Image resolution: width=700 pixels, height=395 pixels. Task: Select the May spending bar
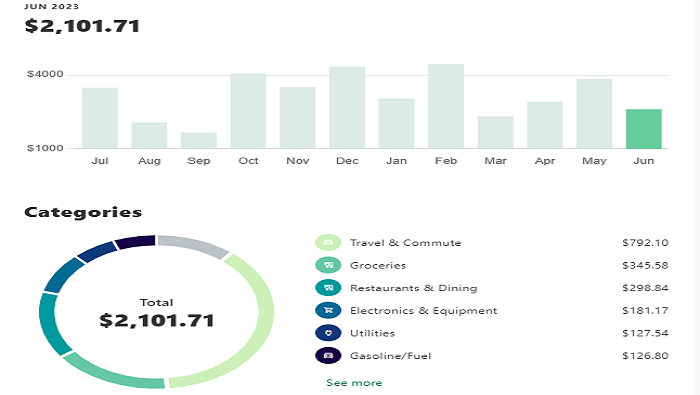(x=594, y=113)
